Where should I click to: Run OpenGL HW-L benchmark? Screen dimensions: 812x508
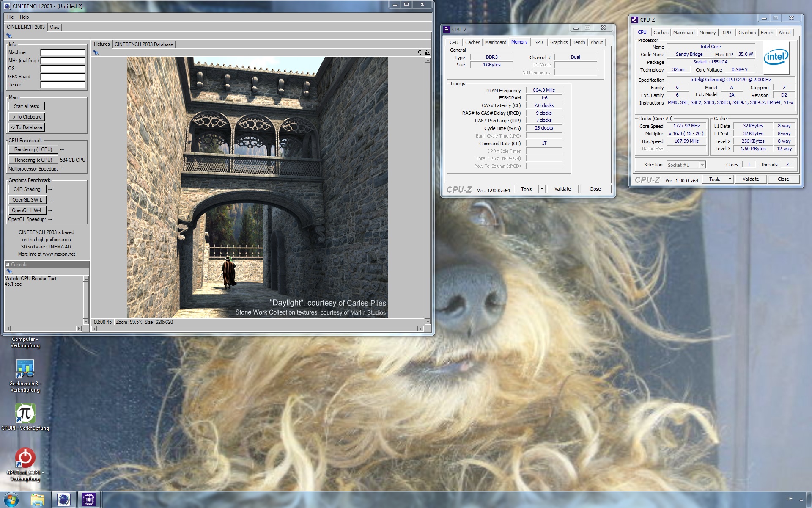click(x=27, y=210)
